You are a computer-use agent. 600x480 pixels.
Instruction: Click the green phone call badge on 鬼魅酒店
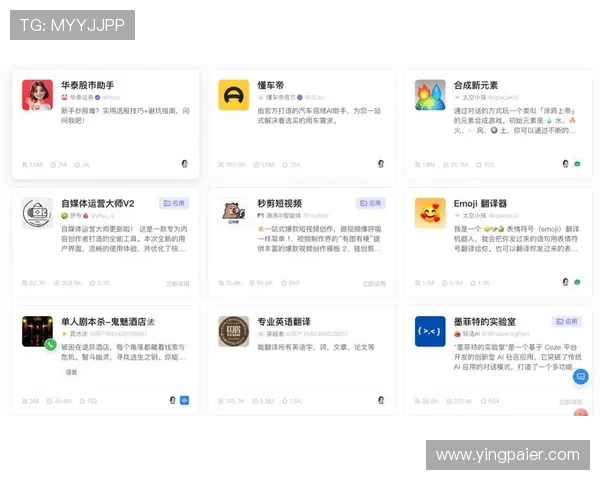51,345
